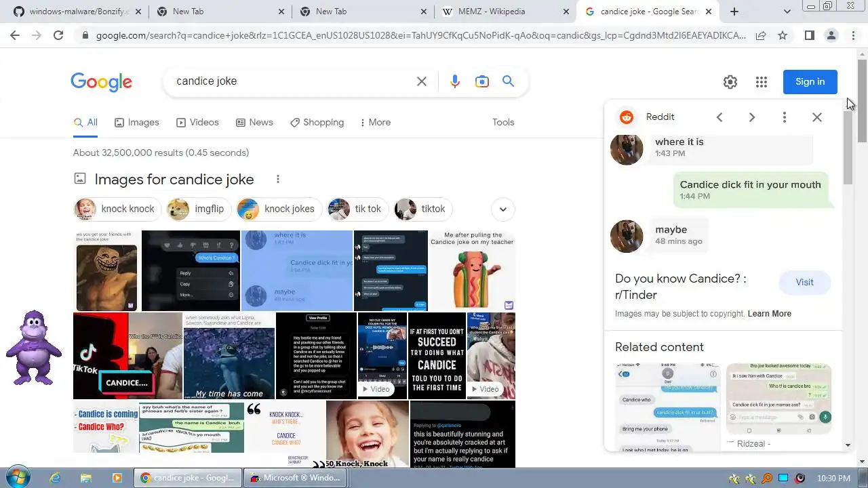Viewport: 868px width, 488px height.
Task: Open Google apps grid
Action: tap(762, 82)
